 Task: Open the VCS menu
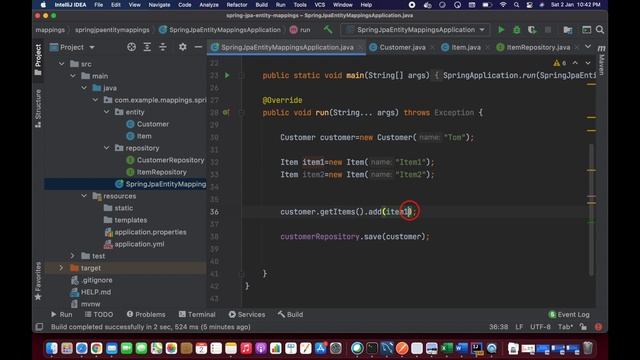320,5
